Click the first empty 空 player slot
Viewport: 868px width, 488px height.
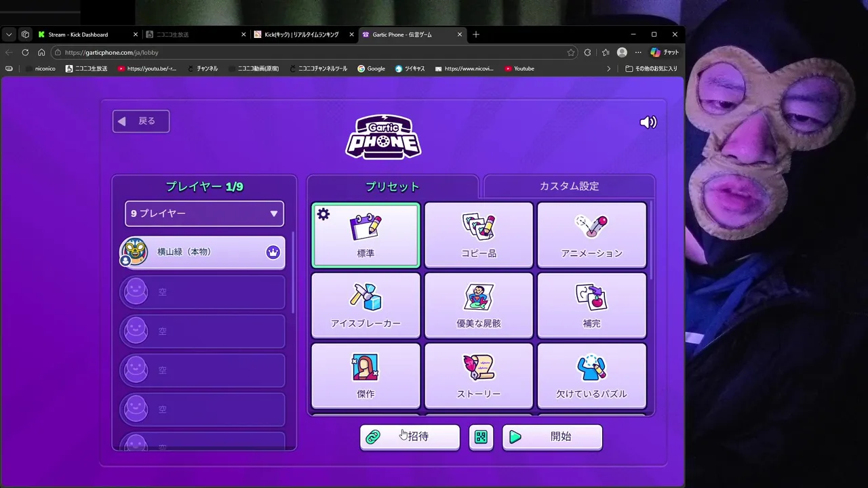(x=202, y=291)
